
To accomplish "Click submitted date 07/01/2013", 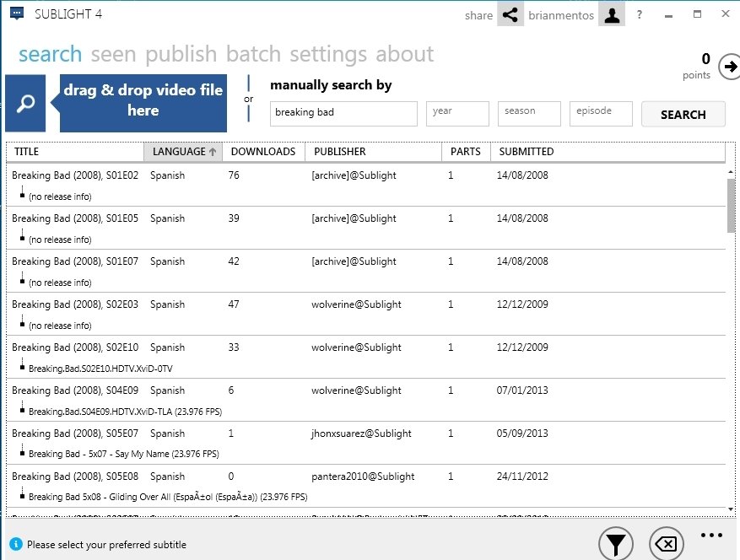I will tap(522, 390).
